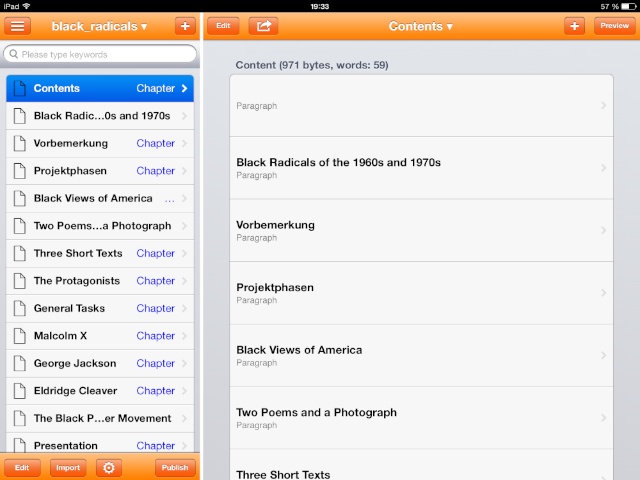Open the Three Short Texts paragraph
Viewport: 640px width, 480px height.
(421, 465)
